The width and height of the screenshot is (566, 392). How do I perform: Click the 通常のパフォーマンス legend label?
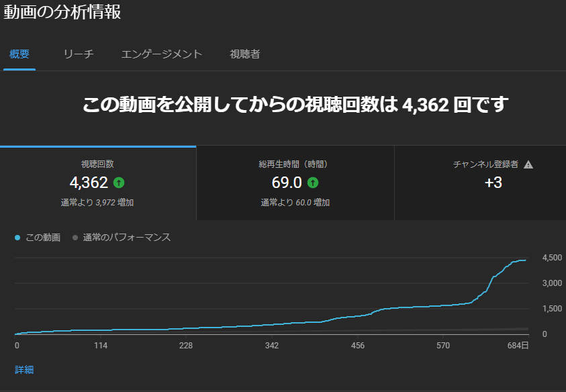click(127, 238)
